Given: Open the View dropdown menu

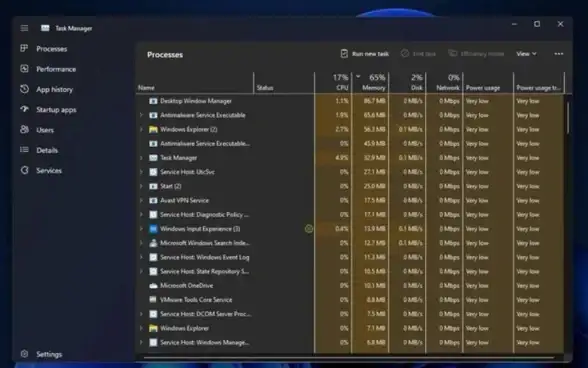Looking at the screenshot, I should point(526,54).
